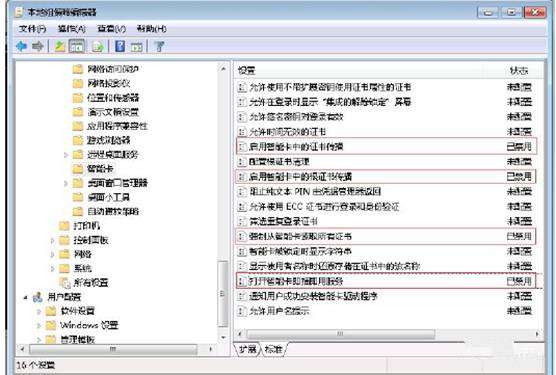556x375 pixels.
Task: Click the Export List toolbar icon
Action: tap(98, 46)
